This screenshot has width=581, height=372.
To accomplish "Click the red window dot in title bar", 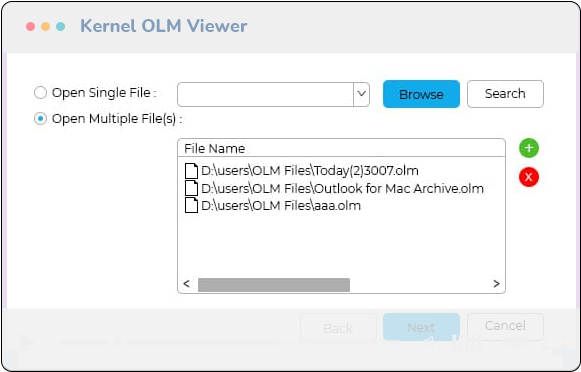I will coord(30,26).
